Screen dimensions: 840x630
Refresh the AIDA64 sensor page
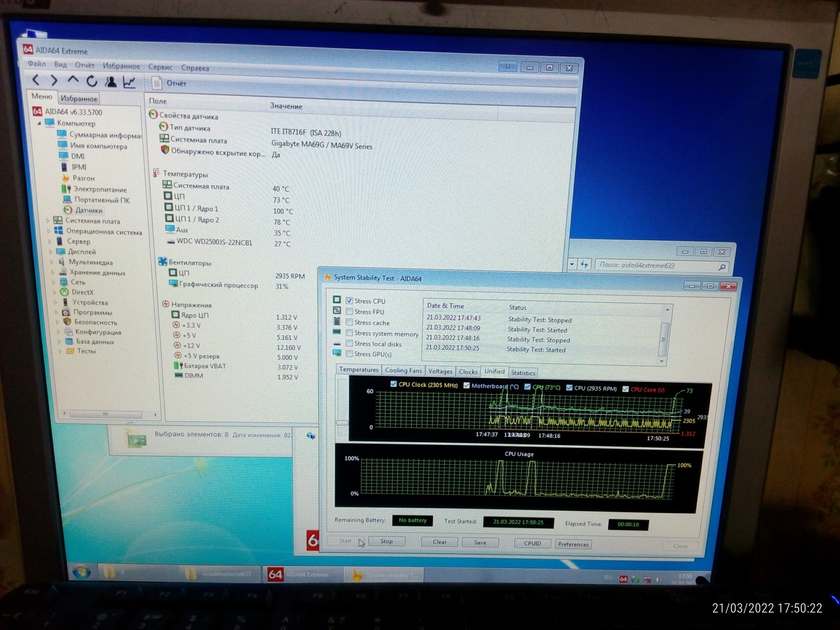[92, 81]
